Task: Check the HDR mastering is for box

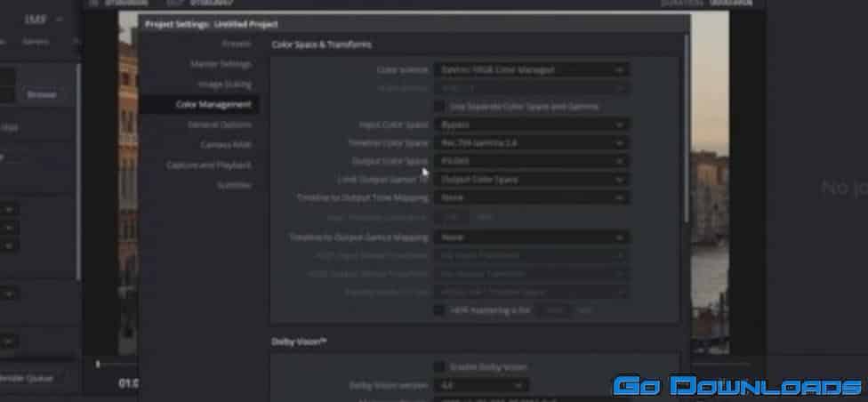Action: tap(439, 310)
